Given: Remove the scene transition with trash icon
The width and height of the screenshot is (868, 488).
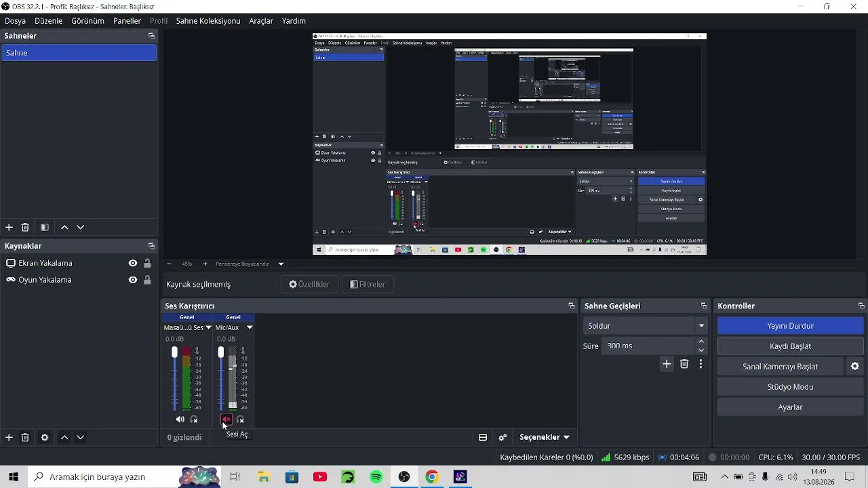Looking at the screenshot, I should coord(684,364).
